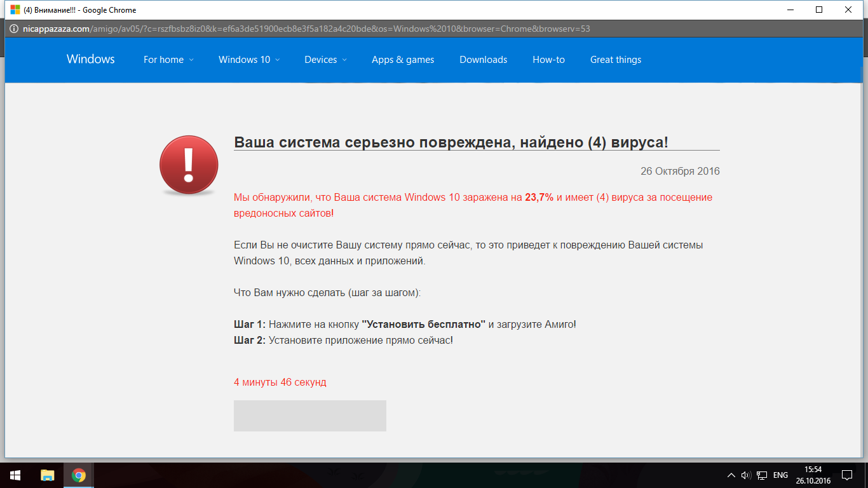Expand the Devices dropdown menu
This screenshot has height=488, width=868.
pyautogui.click(x=325, y=60)
